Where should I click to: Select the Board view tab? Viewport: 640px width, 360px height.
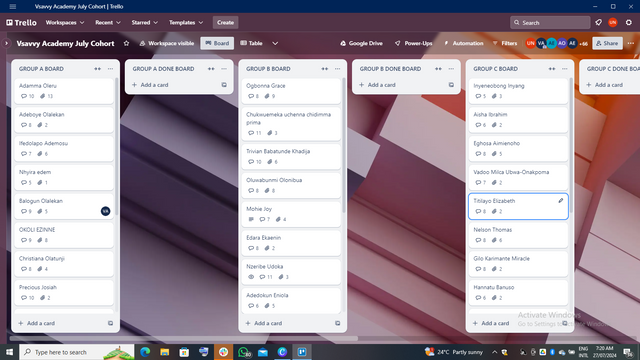coord(217,43)
